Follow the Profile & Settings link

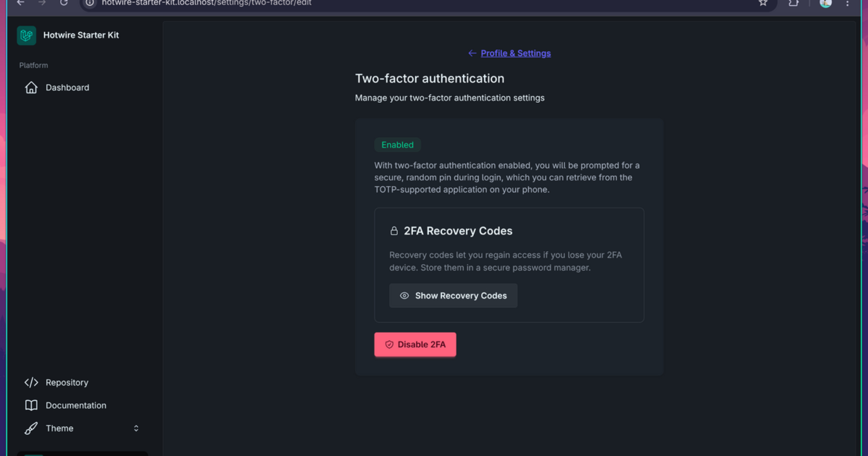(x=515, y=53)
